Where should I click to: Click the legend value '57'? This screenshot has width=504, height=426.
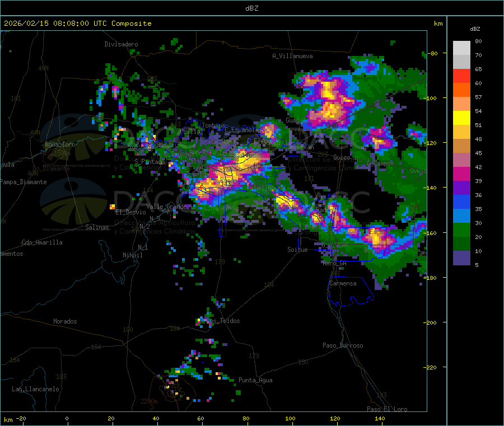pyautogui.click(x=478, y=97)
